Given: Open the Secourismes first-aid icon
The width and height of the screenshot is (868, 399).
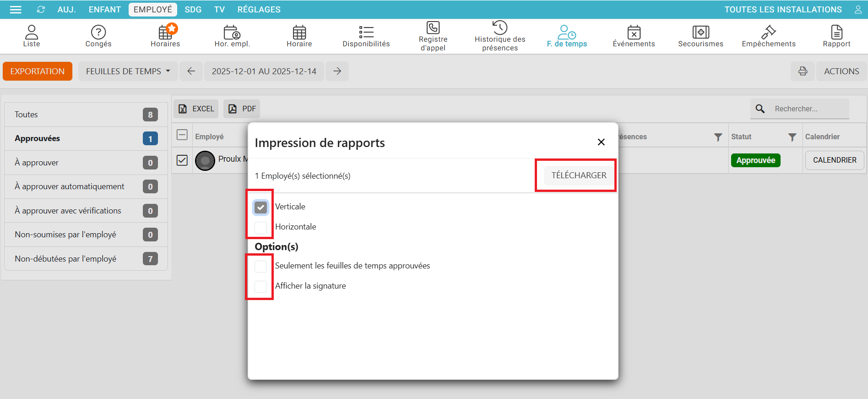Looking at the screenshot, I should pos(700,32).
